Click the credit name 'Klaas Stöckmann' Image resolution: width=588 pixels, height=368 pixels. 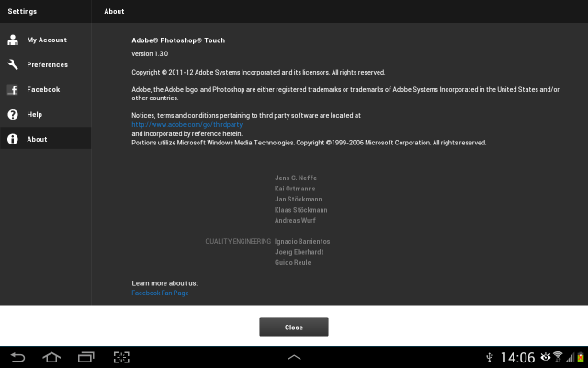point(301,210)
